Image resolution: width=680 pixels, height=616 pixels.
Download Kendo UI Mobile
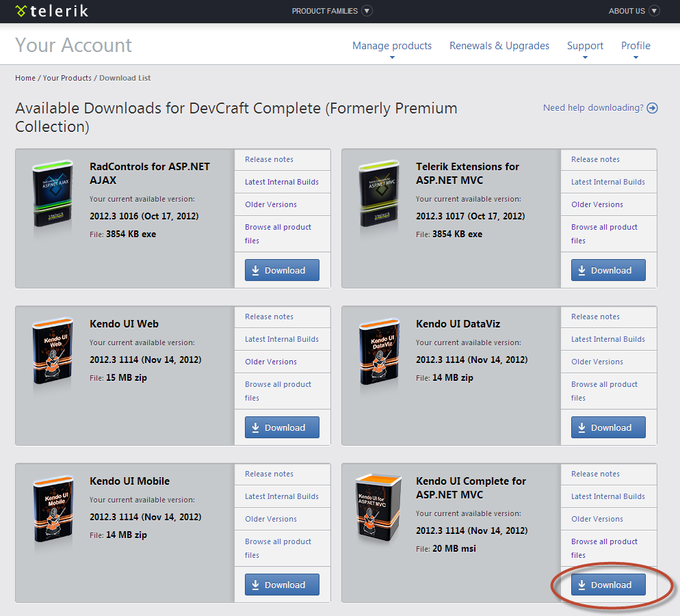pyautogui.click(x=282, y=585)
